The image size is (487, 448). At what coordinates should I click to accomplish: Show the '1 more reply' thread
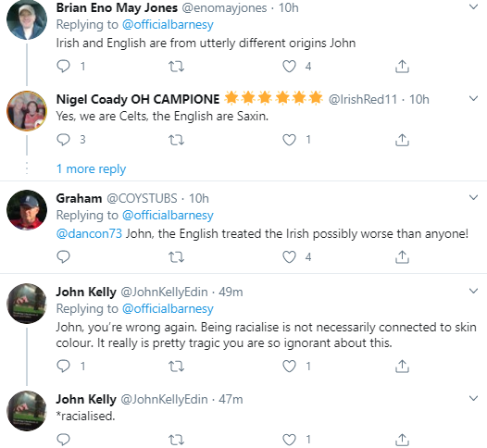[x=91, y=169]
